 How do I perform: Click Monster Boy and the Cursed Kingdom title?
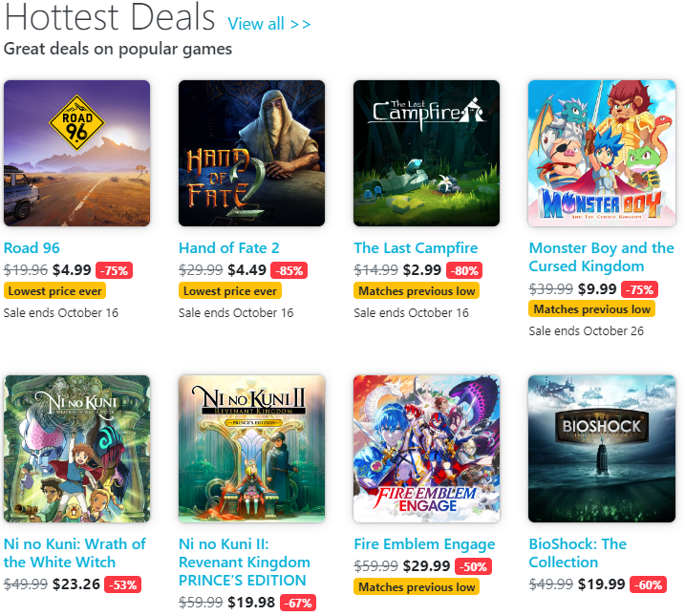601,257
